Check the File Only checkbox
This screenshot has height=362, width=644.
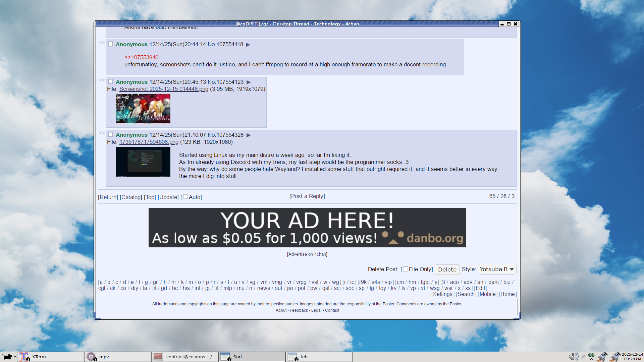pos(406,269)
